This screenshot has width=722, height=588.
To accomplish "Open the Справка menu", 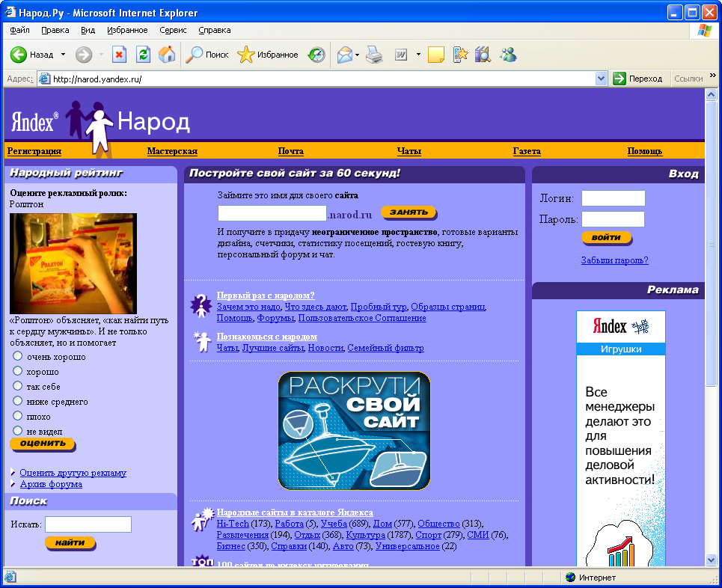I will [x=215, y=31].
